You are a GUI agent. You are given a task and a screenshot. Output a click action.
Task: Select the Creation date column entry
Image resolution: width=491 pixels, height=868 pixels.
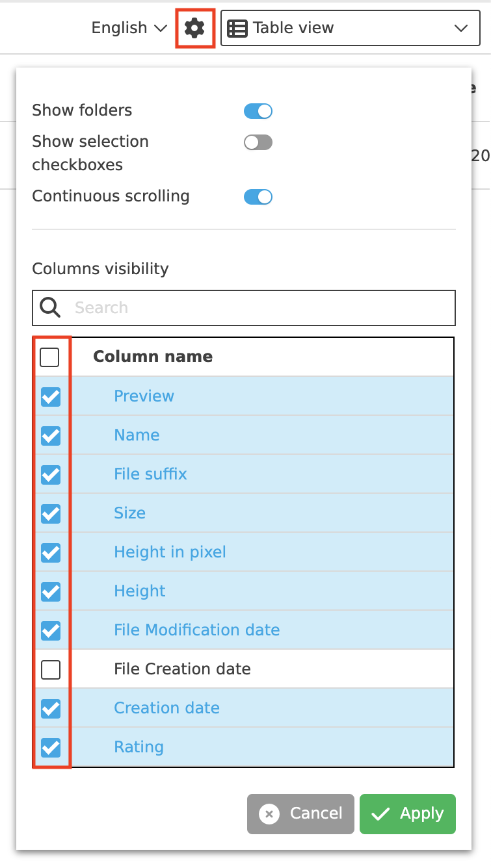(166, 708)
